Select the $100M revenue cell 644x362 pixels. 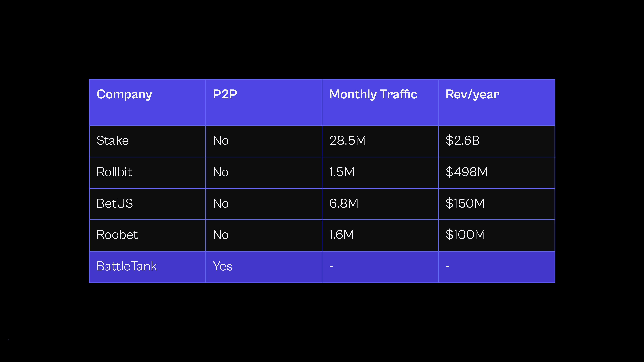click(x=465, y=235)
